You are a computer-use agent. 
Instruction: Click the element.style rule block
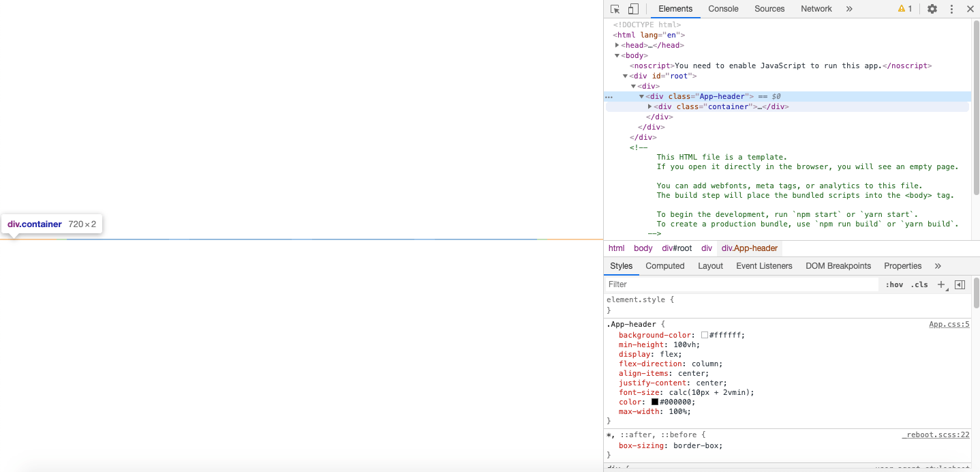pyautogui.click(x=788, y=305)
